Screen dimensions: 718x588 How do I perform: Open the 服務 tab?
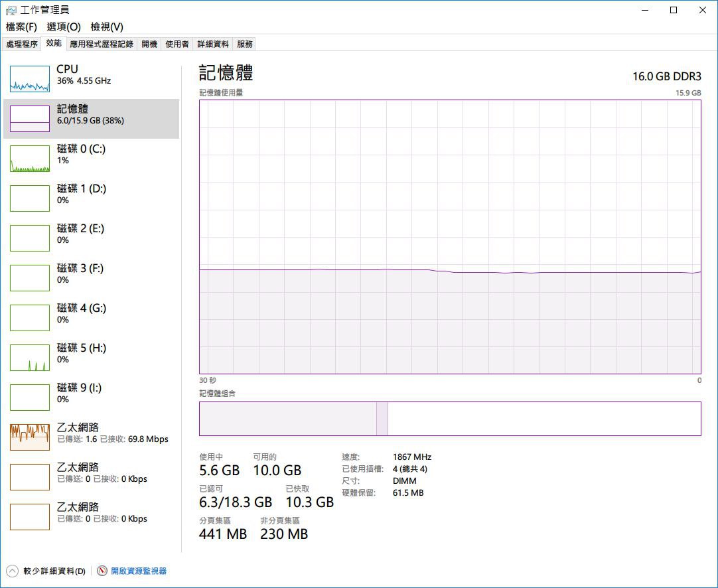(x=244, y=44)
